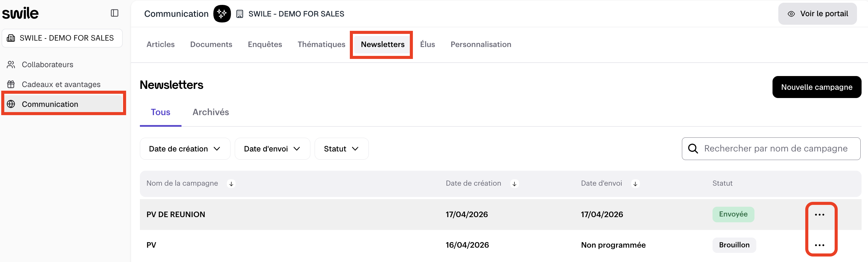Collapse the sidebar panel icon
The height and width of the screenshot is (262, 868).
click(114, 13)
